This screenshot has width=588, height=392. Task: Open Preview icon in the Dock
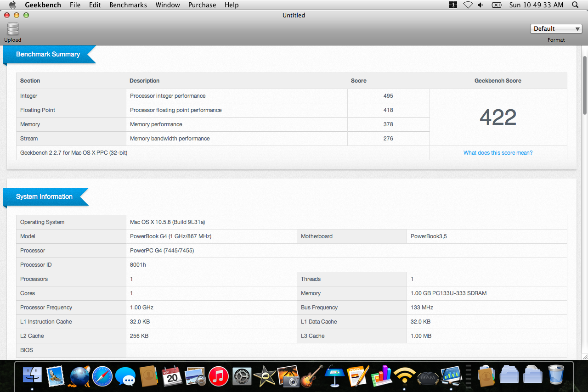click(x=195, y=376)
